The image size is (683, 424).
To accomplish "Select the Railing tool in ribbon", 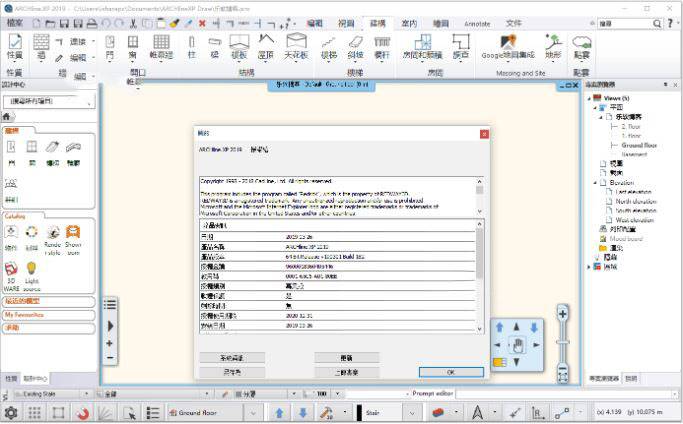I will pos(382,47).
